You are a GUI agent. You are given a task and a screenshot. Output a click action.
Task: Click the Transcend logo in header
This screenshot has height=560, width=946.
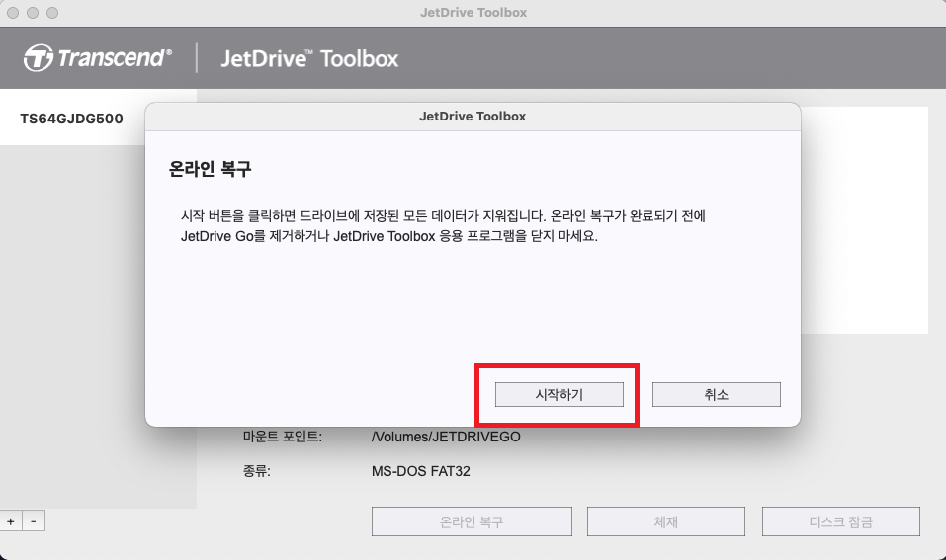(98, 58)
